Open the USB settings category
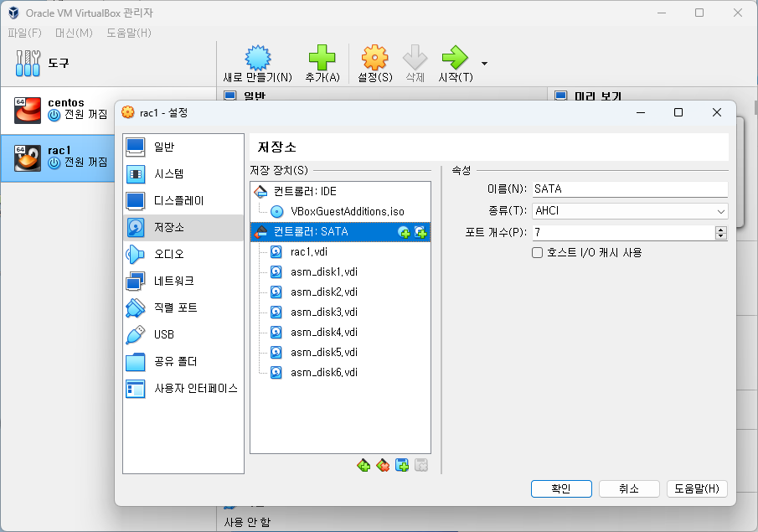This screenshot has height=532, width=758. (x=183, y=334)
